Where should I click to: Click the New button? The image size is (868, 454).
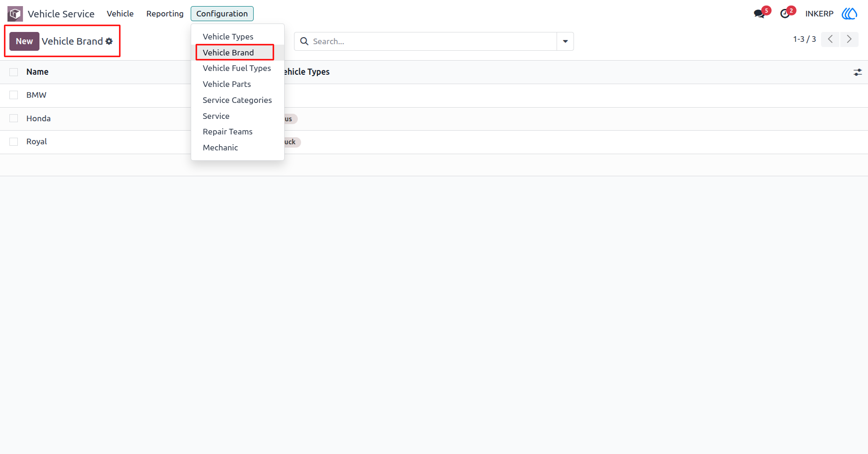point(24,41)
